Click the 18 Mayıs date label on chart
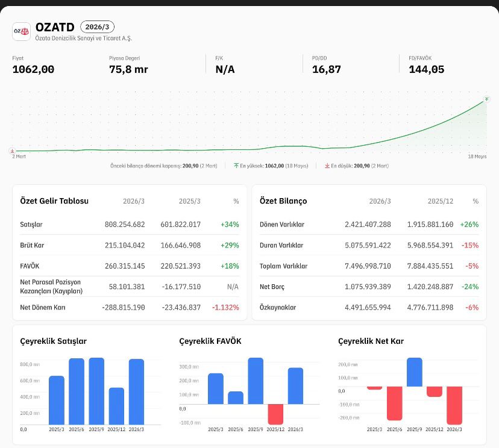Viewport: 499px width, 448px height. point(477,157)
